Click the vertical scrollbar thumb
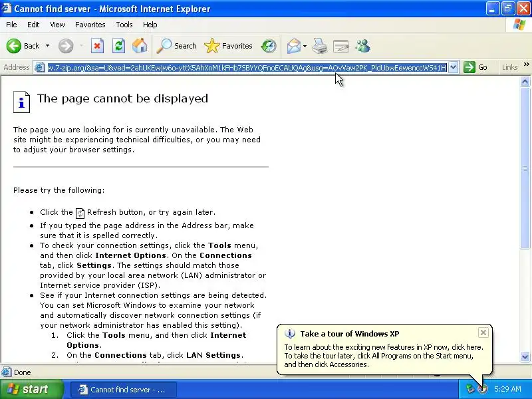 click(x=525, y=168)
